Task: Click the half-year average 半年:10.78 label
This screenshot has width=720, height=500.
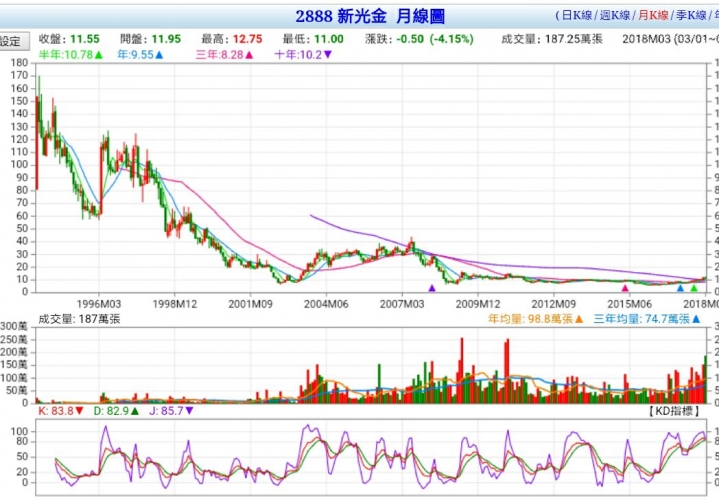Action: pos(66,55)
